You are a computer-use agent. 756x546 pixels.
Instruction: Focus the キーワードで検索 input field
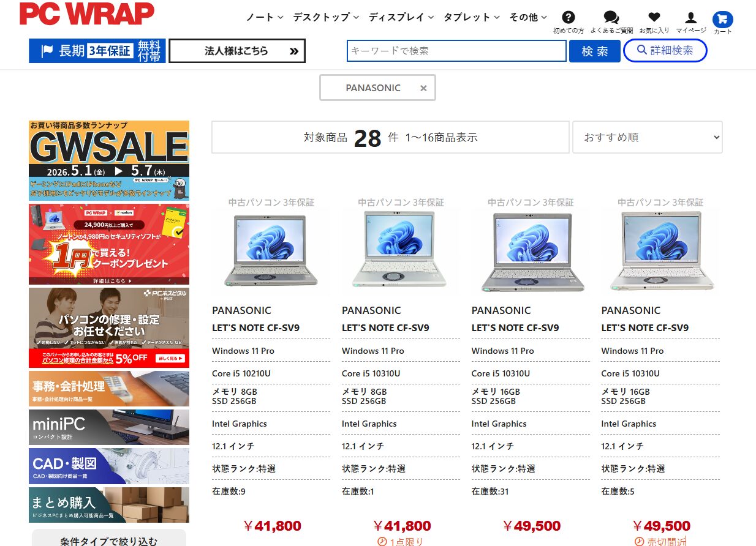click(456, 51)
